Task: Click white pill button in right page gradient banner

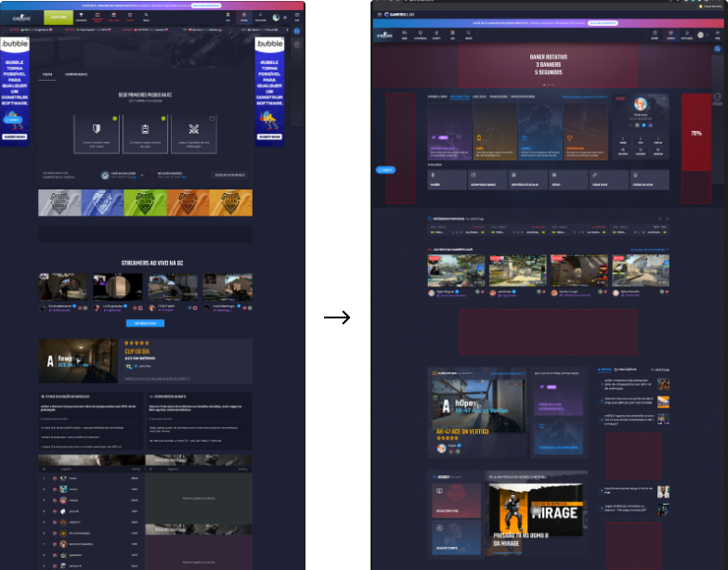Action: [603, 22]
